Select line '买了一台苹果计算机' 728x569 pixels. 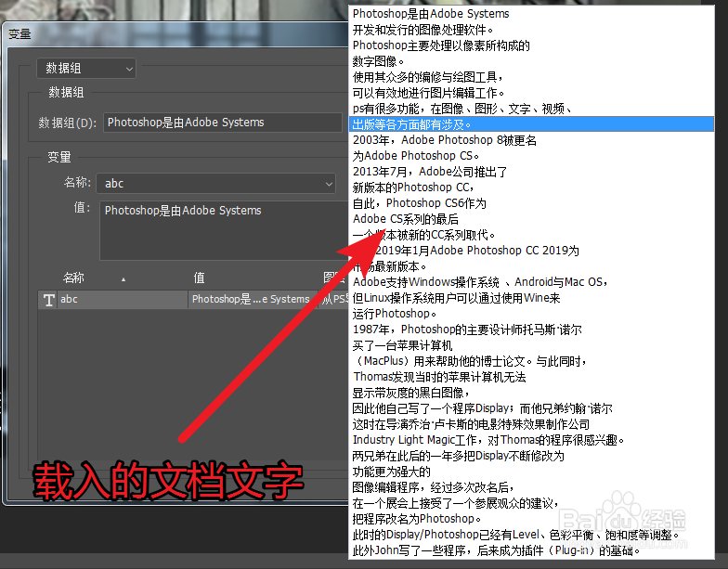pos(531,345)
